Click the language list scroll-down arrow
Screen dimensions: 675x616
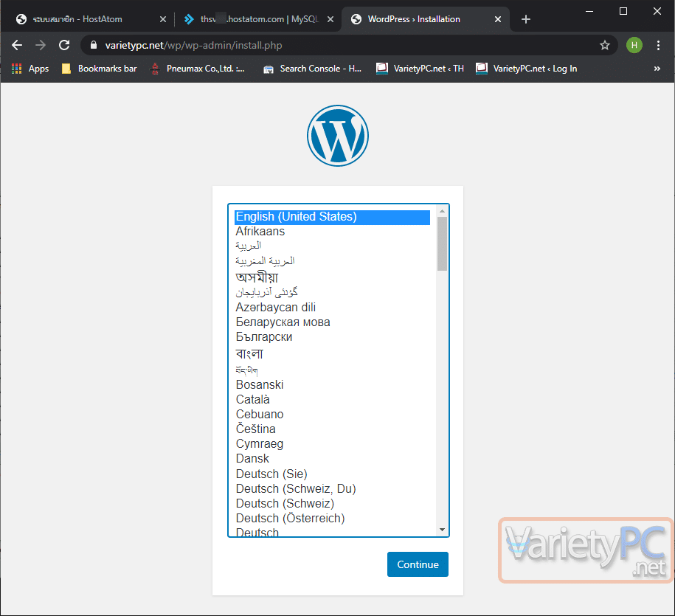(x=442, y=530)
